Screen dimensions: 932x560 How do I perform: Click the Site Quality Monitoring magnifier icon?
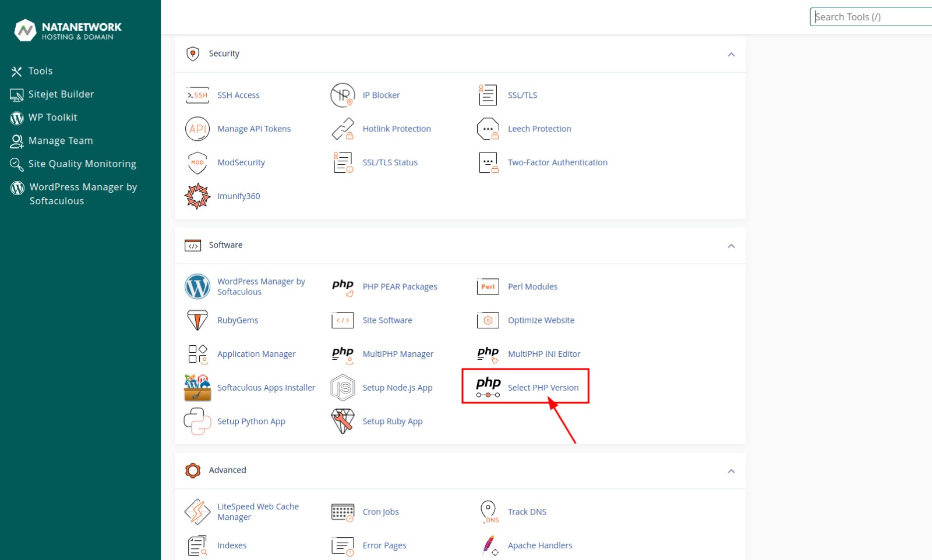(x=16, y=165)
